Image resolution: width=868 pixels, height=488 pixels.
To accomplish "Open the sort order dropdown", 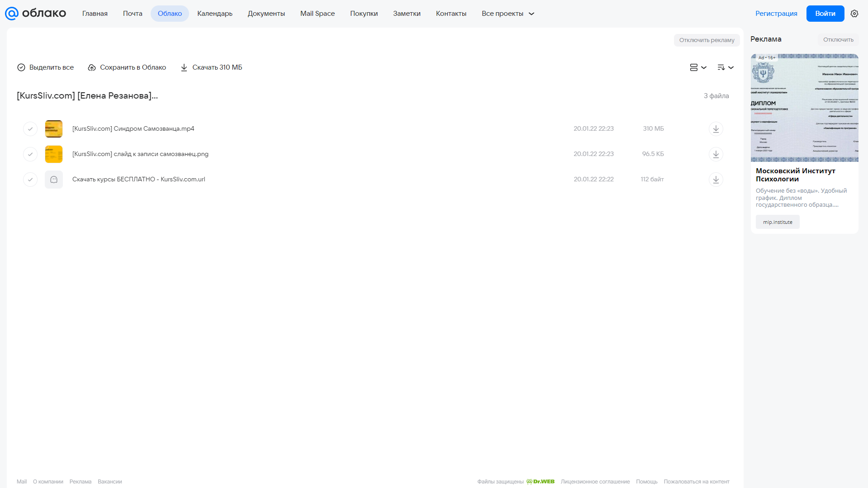I will pyautogui.click(x=725, y=67).
